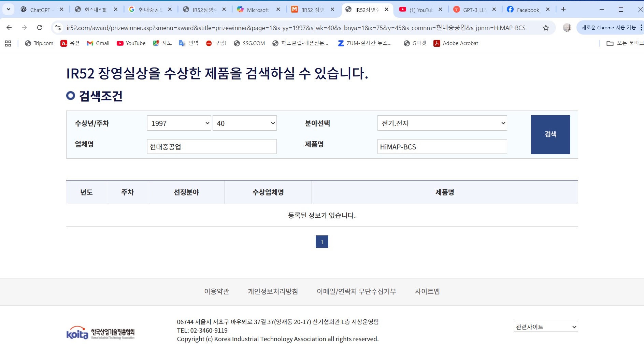Open the YouTube bookmark
The height and width of the screenshot is (349, 644).
point(131,43)
